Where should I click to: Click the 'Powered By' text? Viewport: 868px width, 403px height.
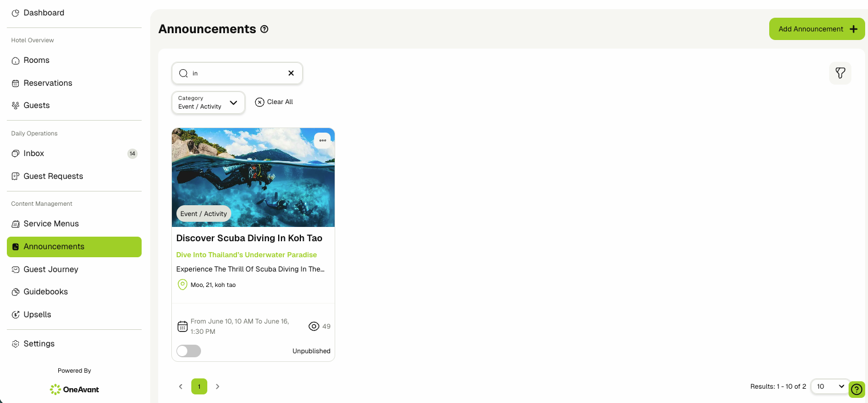tap(74, 370)
